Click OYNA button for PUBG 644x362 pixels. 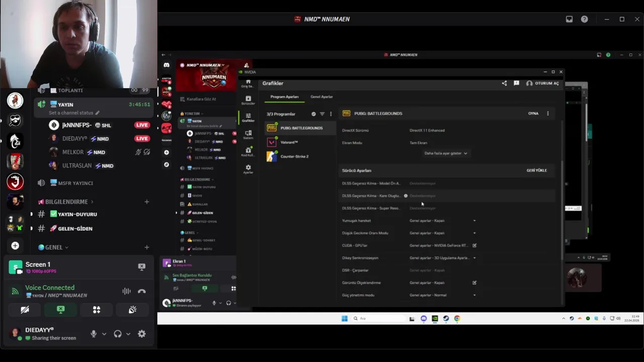click(x=533, y=114)
